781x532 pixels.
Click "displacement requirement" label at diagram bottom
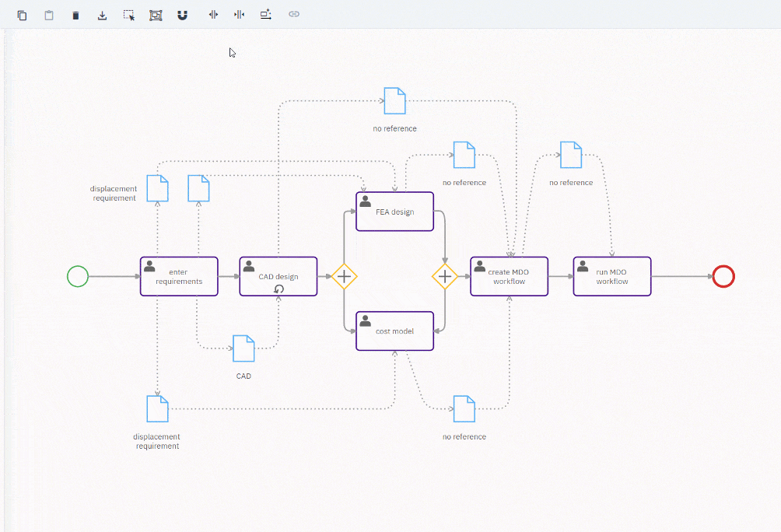tap(157, 441)
